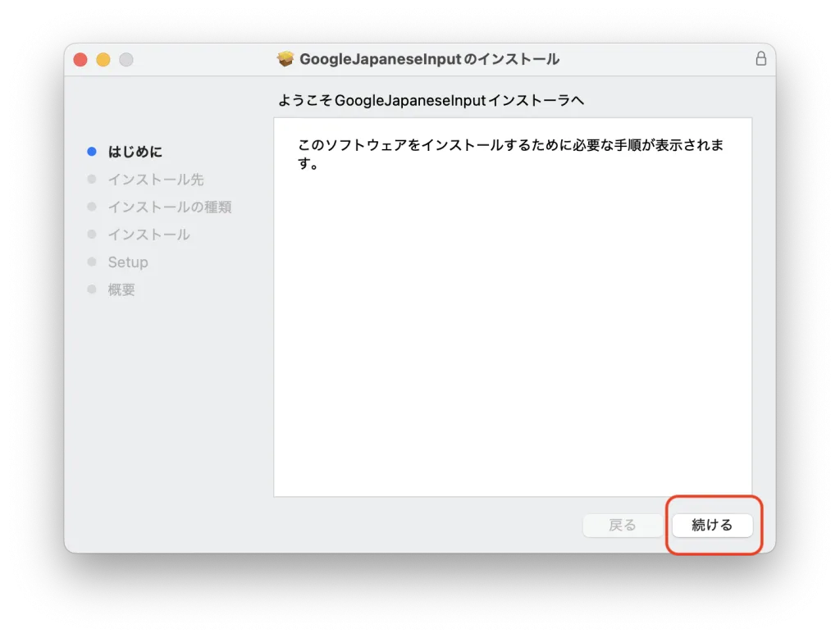The width and height of the screenshot is (840, 638).
Task: Select the はじめに step in sidebar
Action: pyautogui.click(x=135, y=152)
